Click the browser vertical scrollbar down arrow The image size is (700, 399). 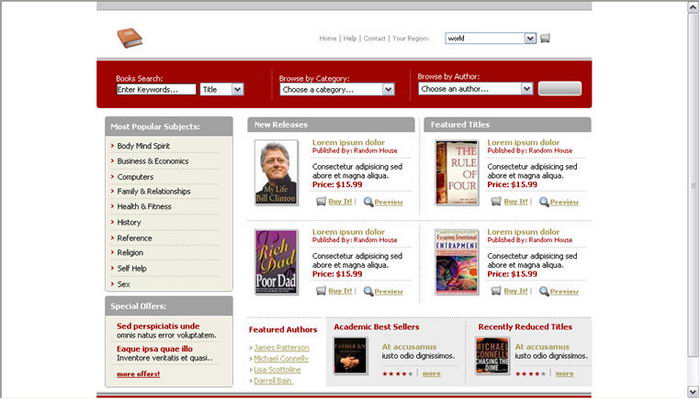click(x=693, y=391)
